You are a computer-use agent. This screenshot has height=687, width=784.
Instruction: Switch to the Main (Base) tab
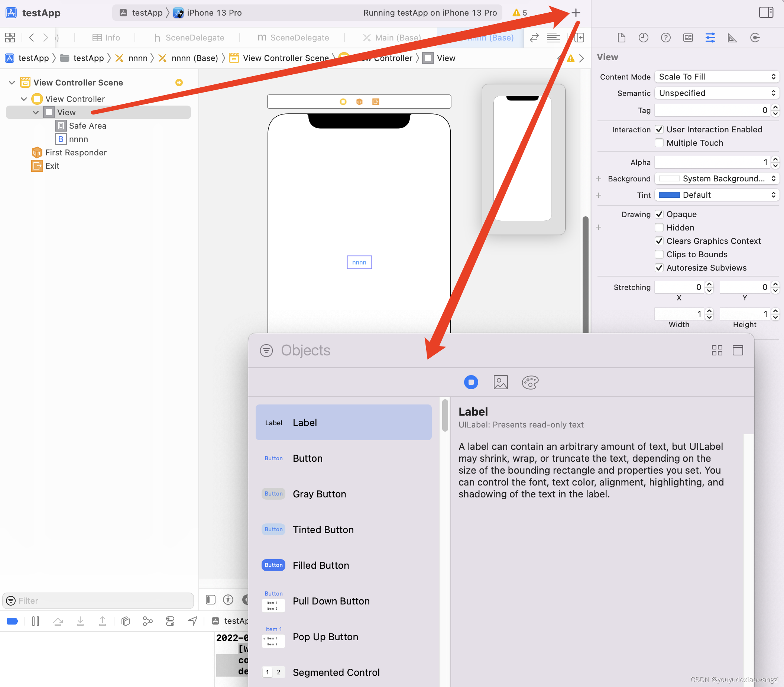click(392, 38)
